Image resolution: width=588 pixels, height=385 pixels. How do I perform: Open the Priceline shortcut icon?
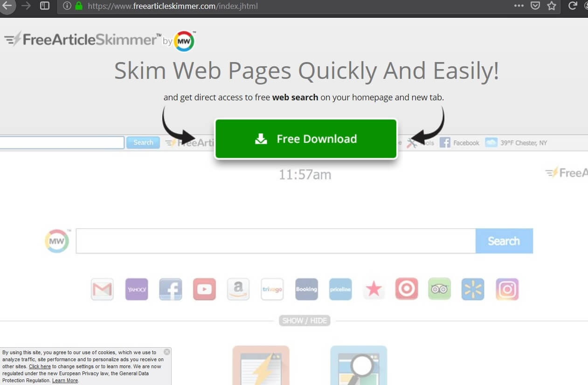click(x=340, y=289)
